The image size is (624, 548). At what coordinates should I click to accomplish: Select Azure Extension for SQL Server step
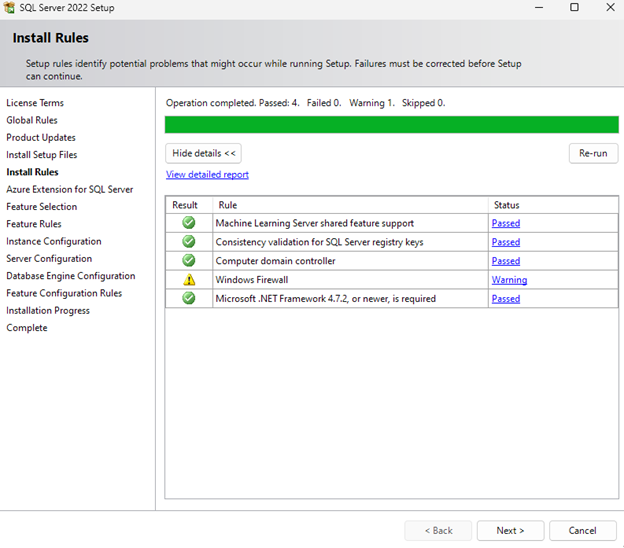[70, 189]
